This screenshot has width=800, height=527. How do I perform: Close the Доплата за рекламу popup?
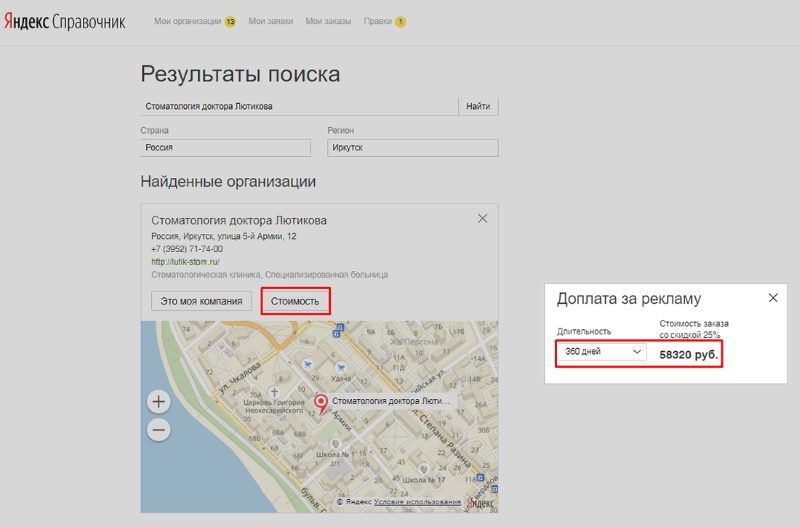773,298
